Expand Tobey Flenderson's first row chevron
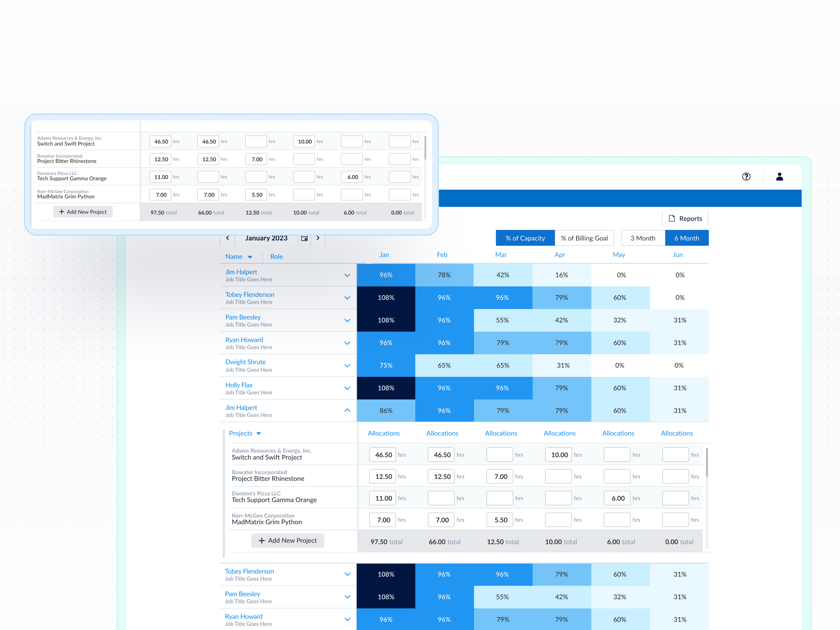Screen dimensions: 840x630 point(347,298)
